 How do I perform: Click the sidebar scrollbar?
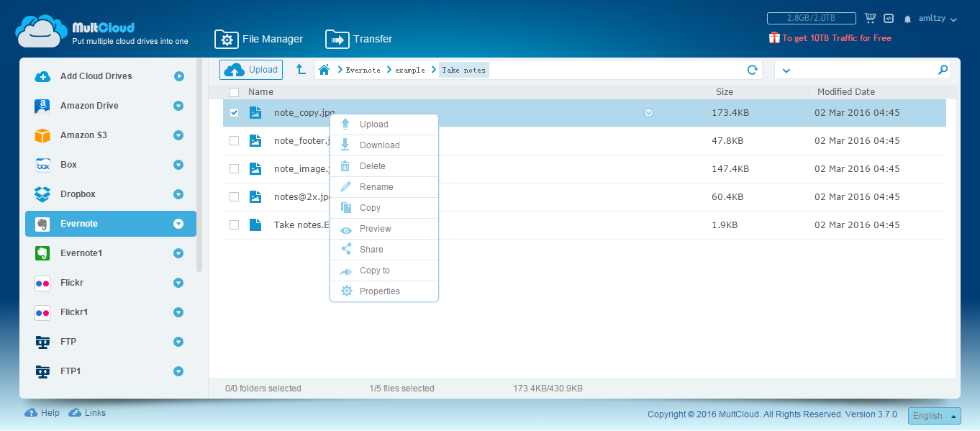click(199, 165)
